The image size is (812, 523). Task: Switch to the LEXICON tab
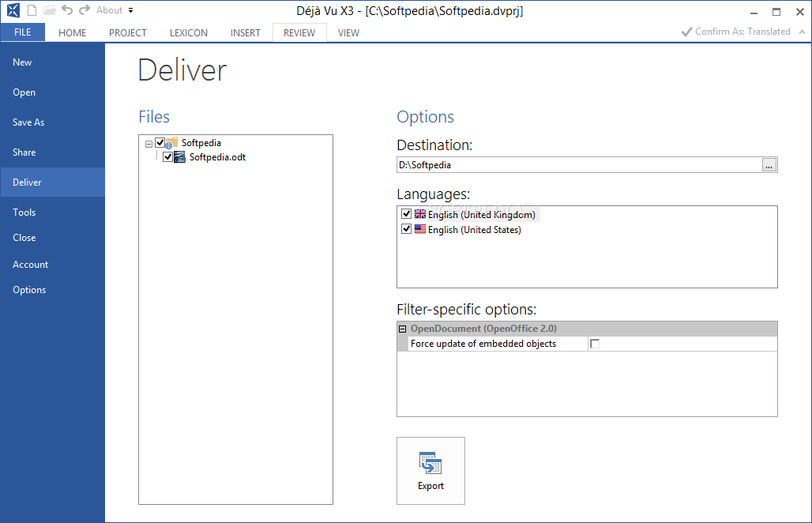pyautogui.click(x=189, y=32)
